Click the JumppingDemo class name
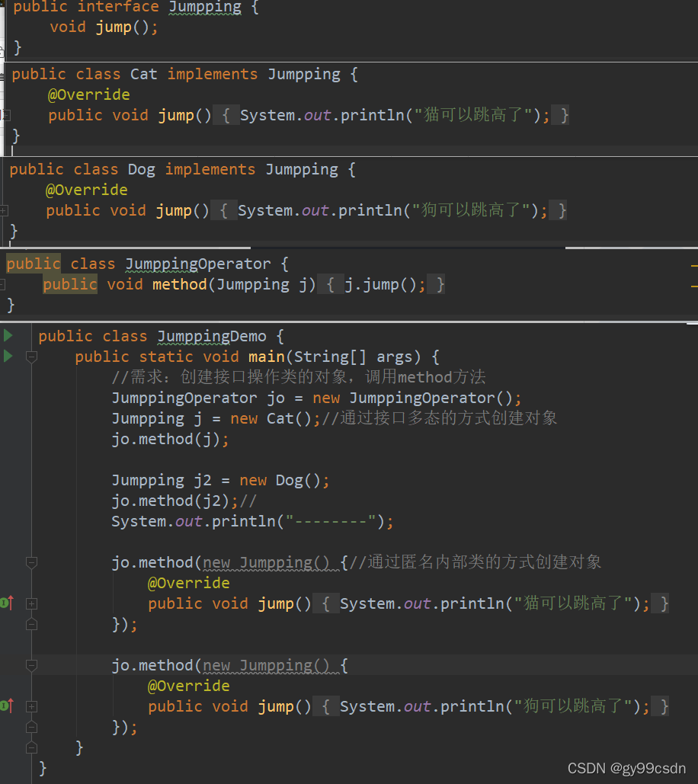698x784 pixels. tap(212, 337)
